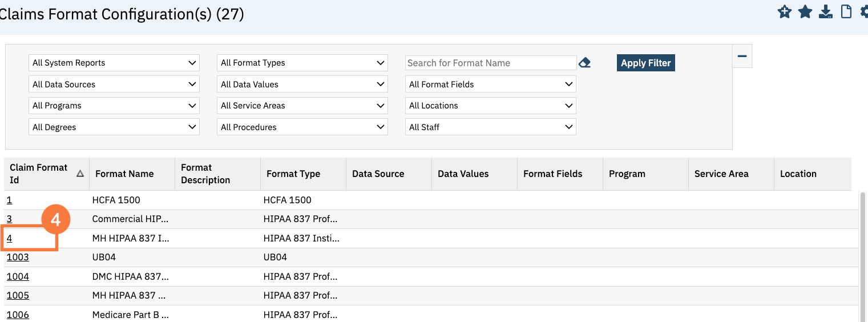Collapse the filter panel with minus button
The image size is (868, 322).
click(742, 56)
